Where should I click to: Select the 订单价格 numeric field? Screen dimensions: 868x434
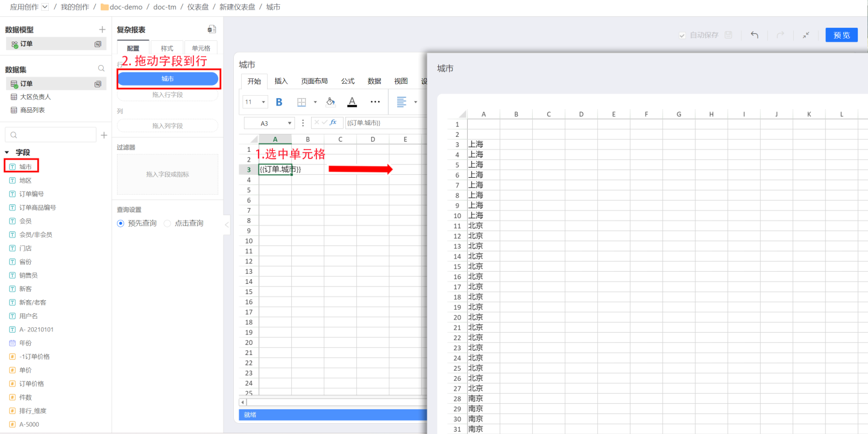[31, 384]
